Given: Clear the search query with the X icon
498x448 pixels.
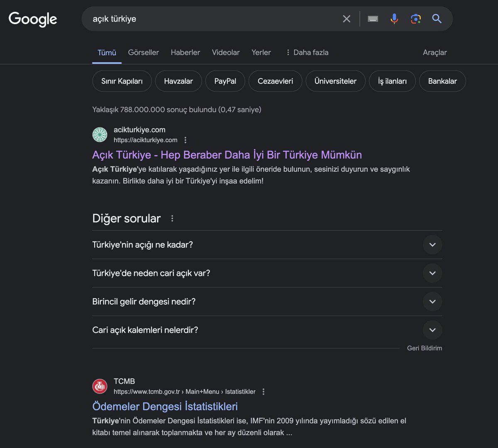Looking at the screenshot, I should [x=347, y=19].
